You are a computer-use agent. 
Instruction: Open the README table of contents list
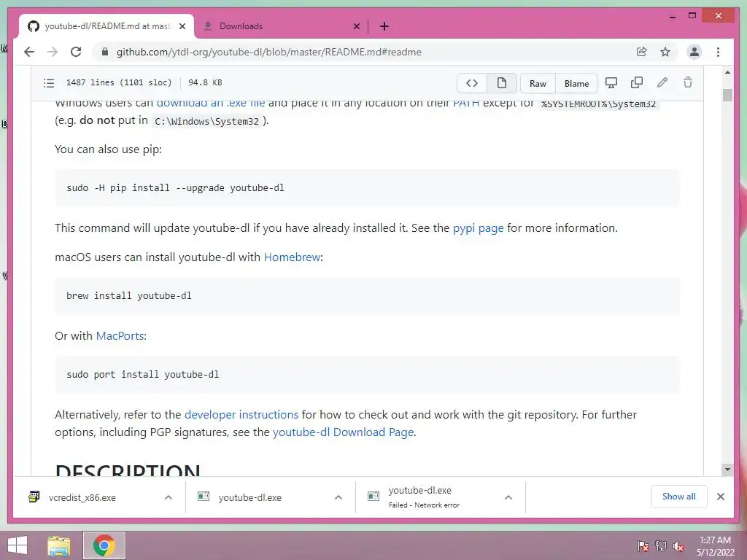[49, 83]
